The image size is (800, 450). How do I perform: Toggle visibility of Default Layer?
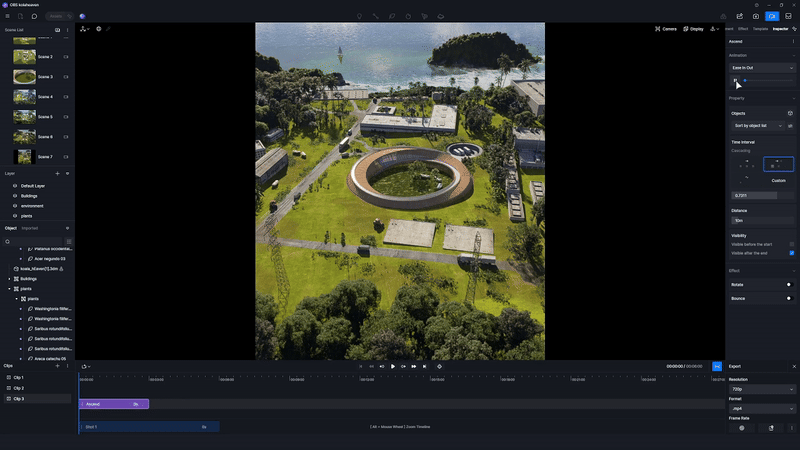[15, 186]
